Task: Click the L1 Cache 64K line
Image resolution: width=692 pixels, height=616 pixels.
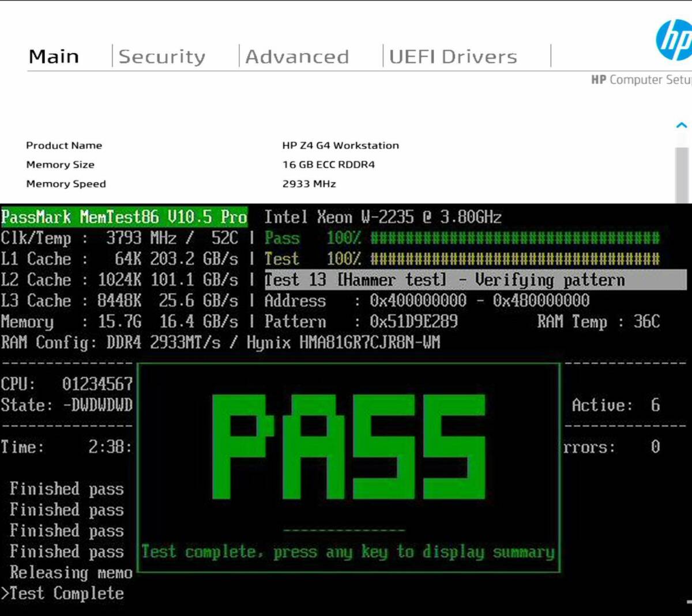Action: pos(119,258)
